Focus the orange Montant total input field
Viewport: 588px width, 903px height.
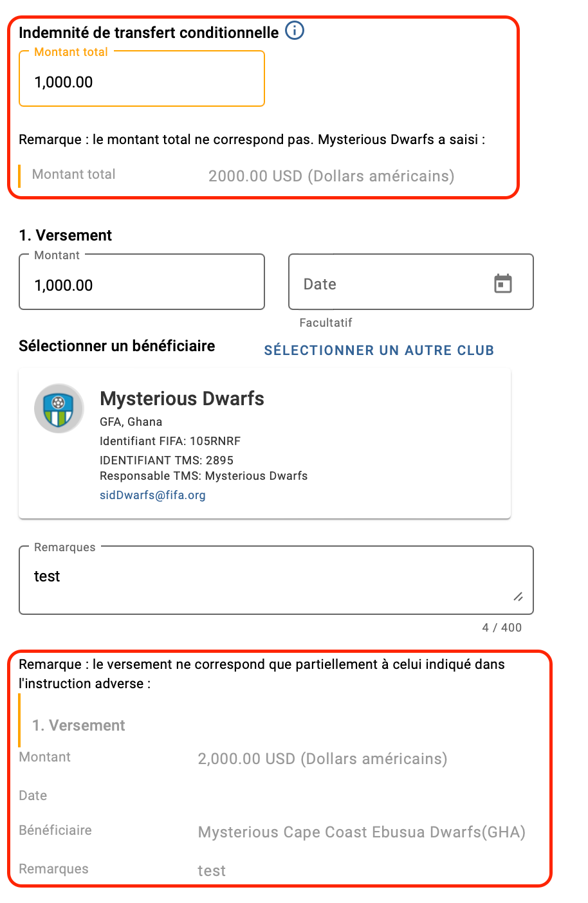pos(142,79)
